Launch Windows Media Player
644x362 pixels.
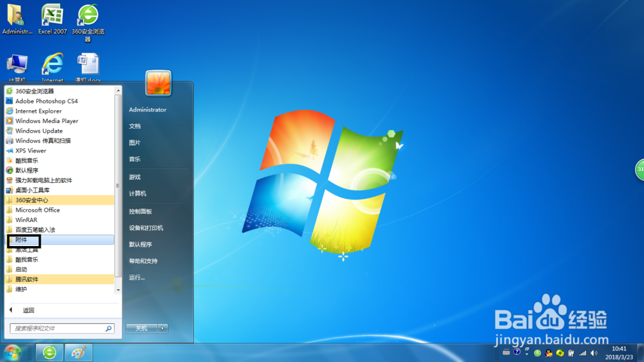(x=59, y=121)
